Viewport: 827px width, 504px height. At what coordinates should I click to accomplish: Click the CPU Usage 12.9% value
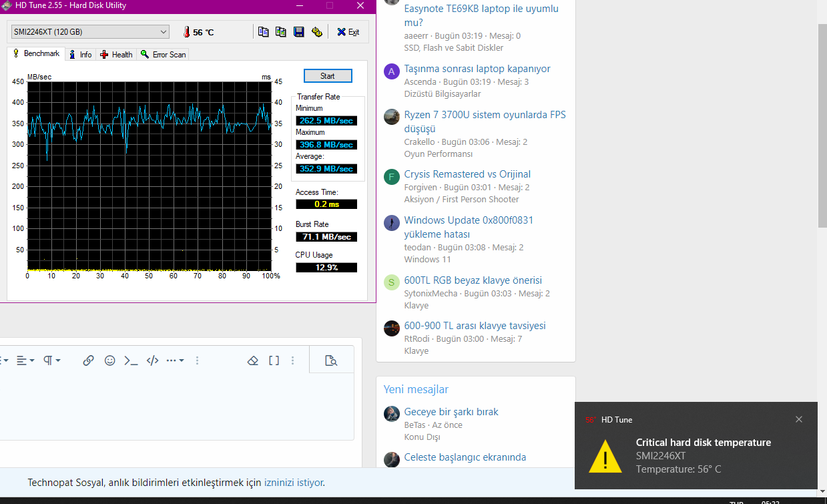tap(326, 268)
